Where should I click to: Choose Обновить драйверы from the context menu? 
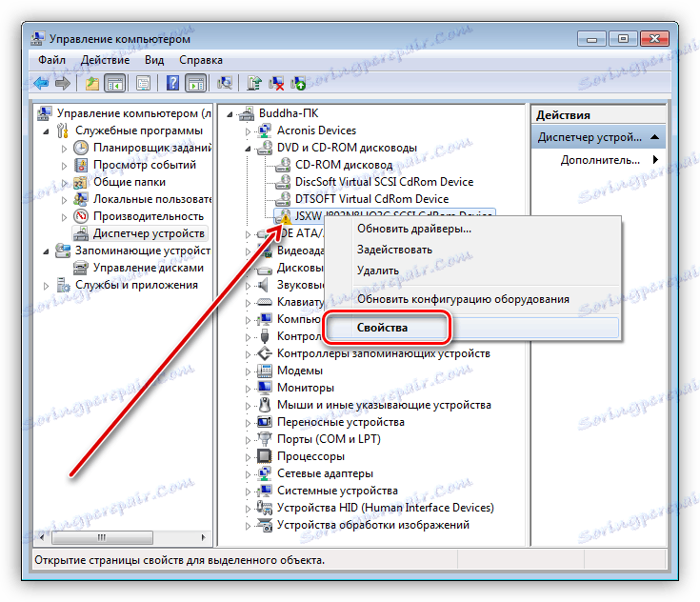pyautogui.click(x=473, y=229)
